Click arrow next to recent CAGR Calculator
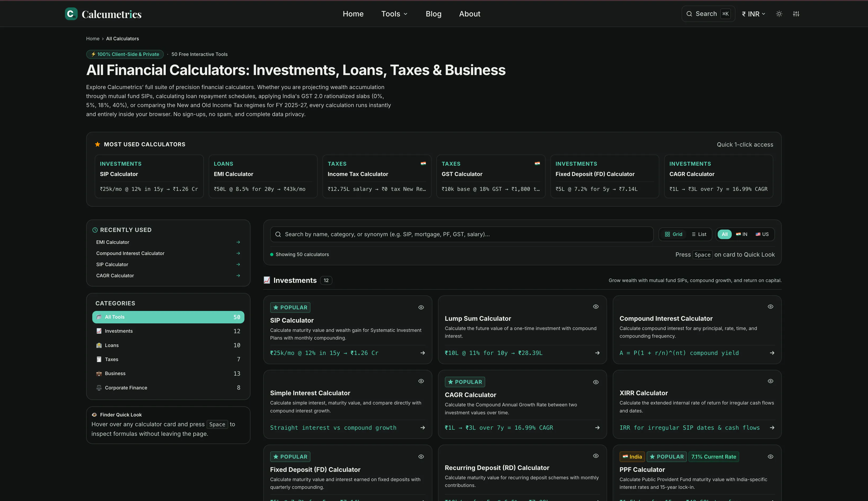The height and width of the screenshot is (501, 868). (238, 276)
